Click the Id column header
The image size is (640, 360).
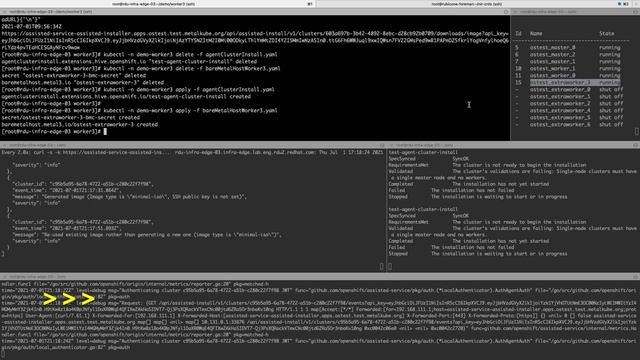point(518,33)
